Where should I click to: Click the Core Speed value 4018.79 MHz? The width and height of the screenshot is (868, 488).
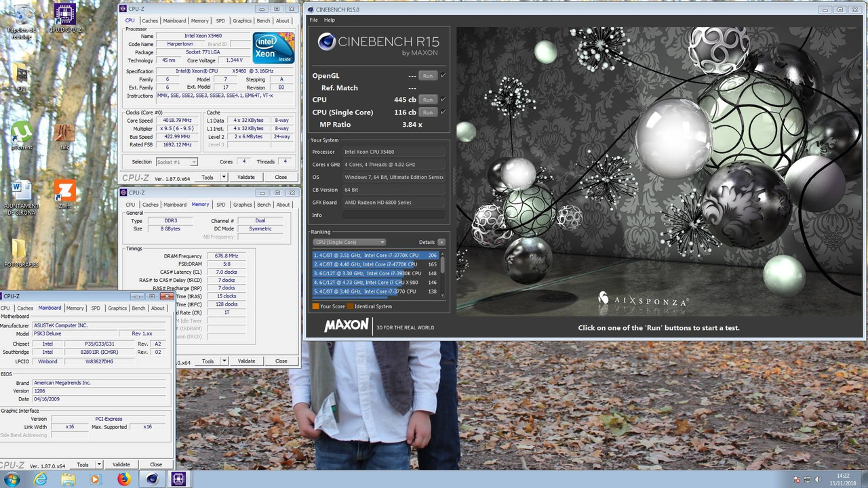[178, 120]
